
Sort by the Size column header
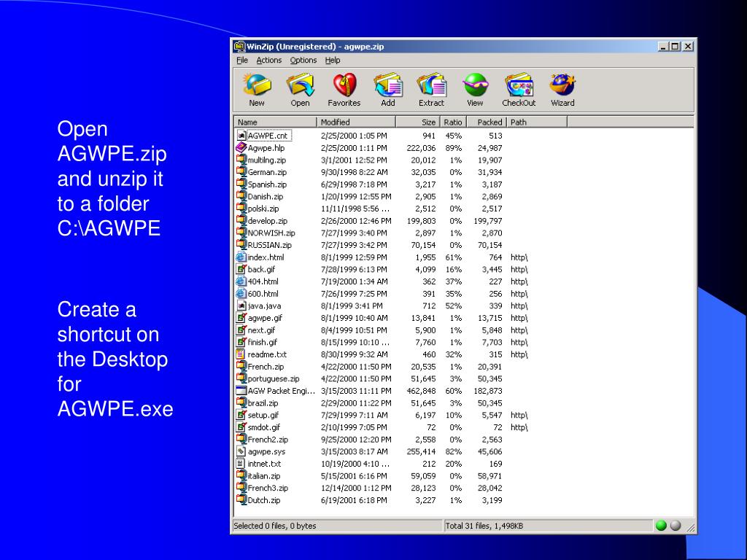pyautogui.click(x=418, y=122)
